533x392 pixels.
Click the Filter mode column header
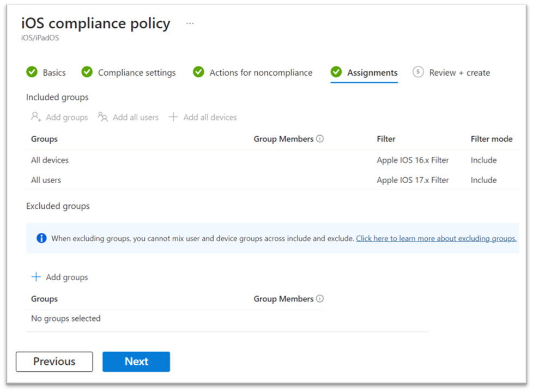pos(492,138)
